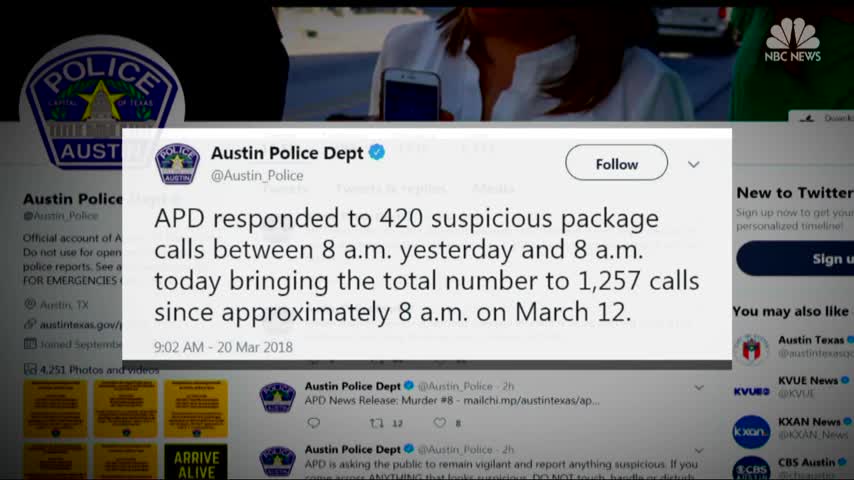Open the KXAN News account avatar
Viewport: 854px width, 480px height.
point(751,432)
